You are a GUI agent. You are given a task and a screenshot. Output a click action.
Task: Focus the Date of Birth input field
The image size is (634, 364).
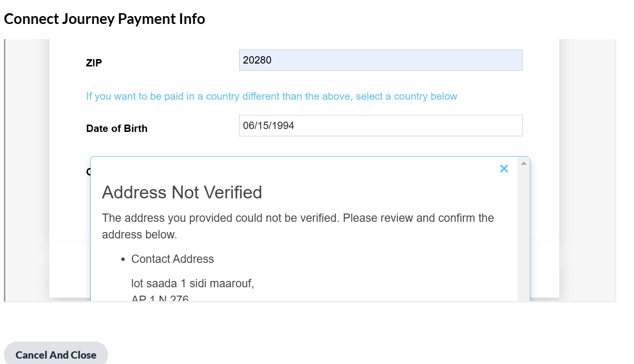point(380,126)
